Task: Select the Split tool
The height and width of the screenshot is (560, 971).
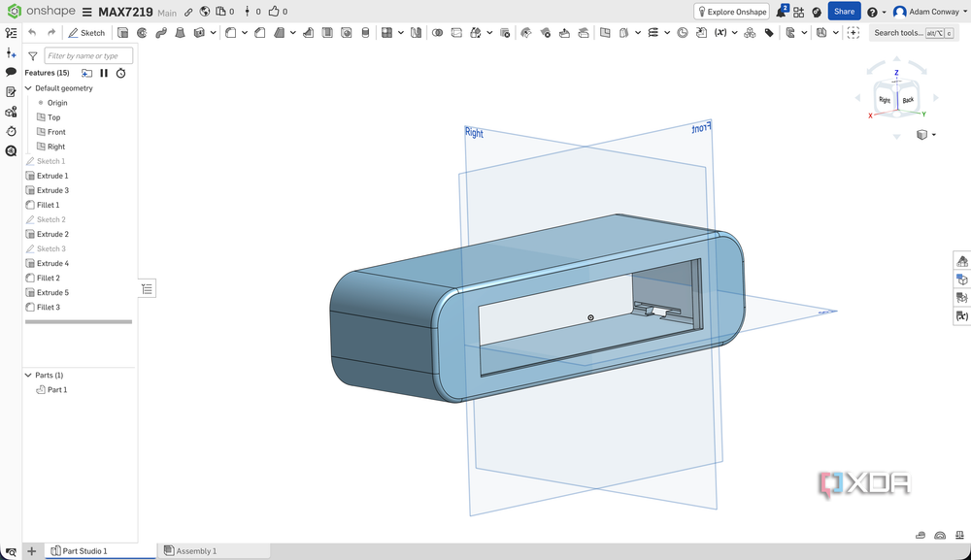Action: click(456, 33)
